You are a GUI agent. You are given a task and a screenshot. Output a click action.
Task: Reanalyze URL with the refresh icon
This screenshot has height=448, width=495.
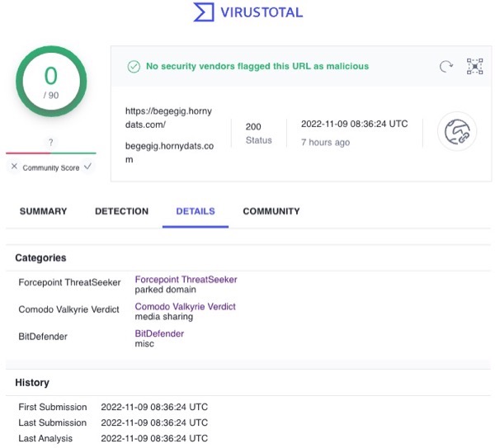coord(446,66)
